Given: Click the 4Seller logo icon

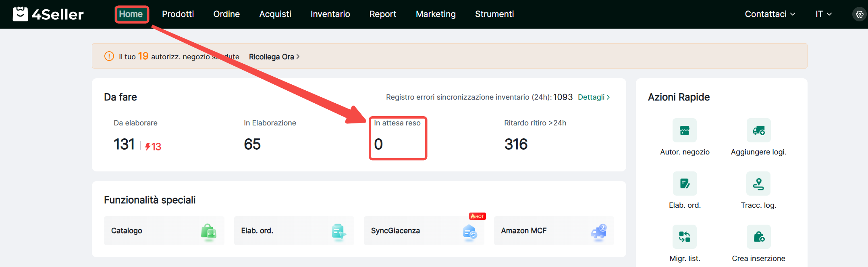Looking at the screenshot, I should (x=20, y=14).
